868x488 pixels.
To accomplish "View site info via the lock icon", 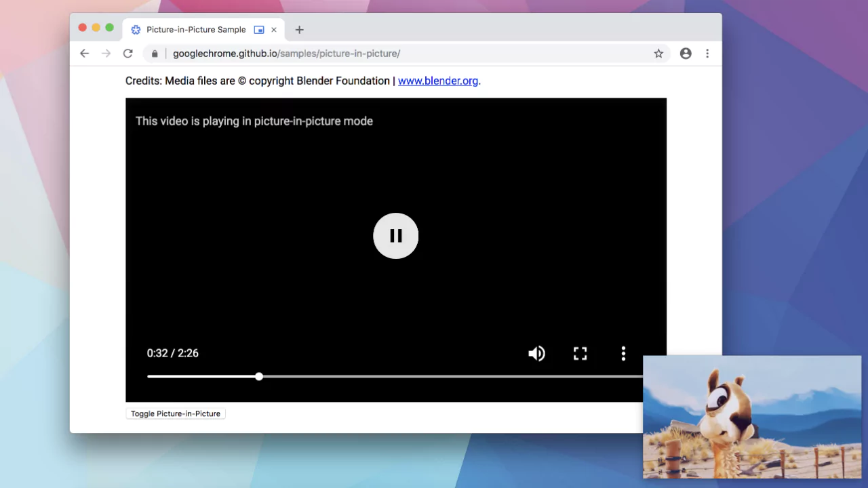I will coord(155,54).
